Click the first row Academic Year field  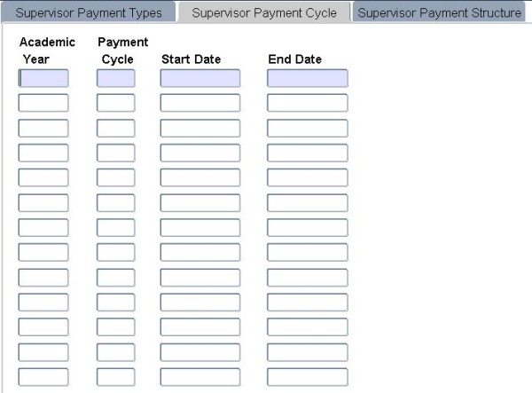tap(43, 78)
